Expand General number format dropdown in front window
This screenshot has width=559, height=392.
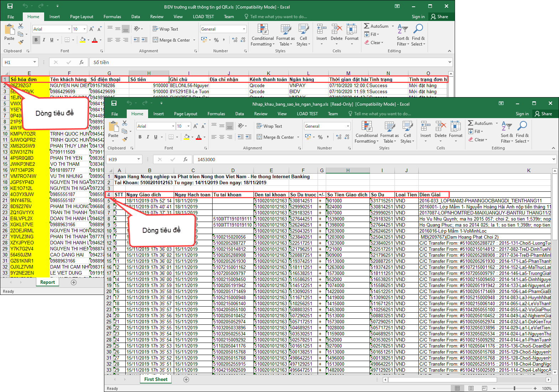[348, 126]
